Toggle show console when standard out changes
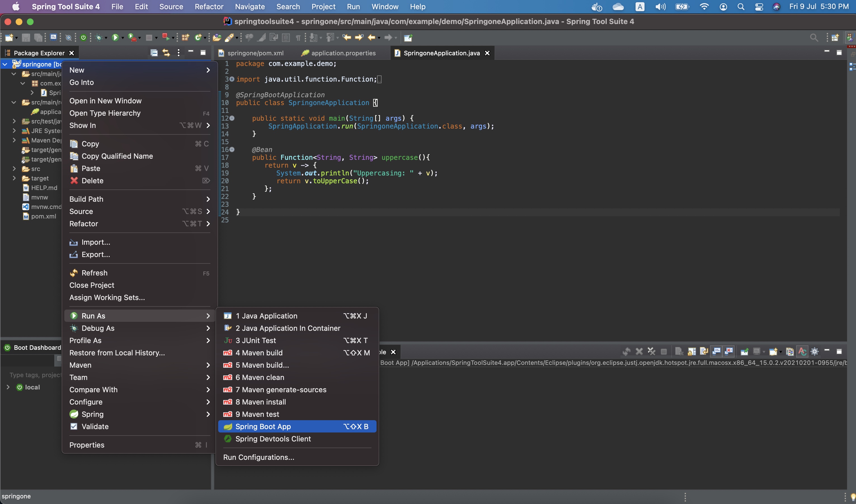The image size is (856, 504). pos(716,351)
